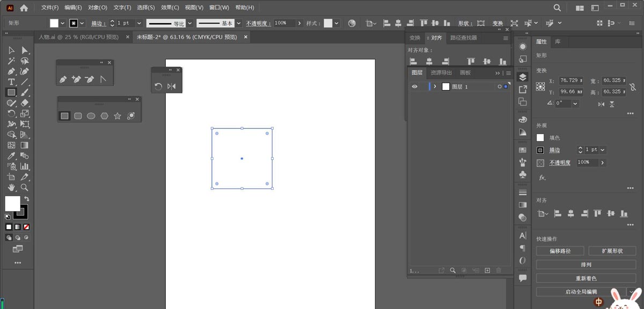Switch to the 路径查找器 panel tab
The width and height of the screenshot is (644, 309).
tap(464, 38)
